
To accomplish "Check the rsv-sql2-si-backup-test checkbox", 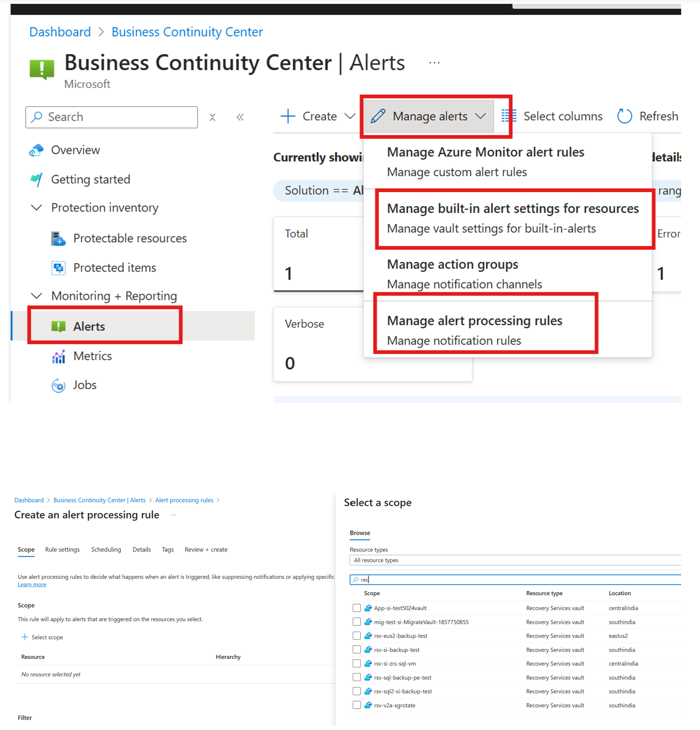I will click(x=357, y=691).
